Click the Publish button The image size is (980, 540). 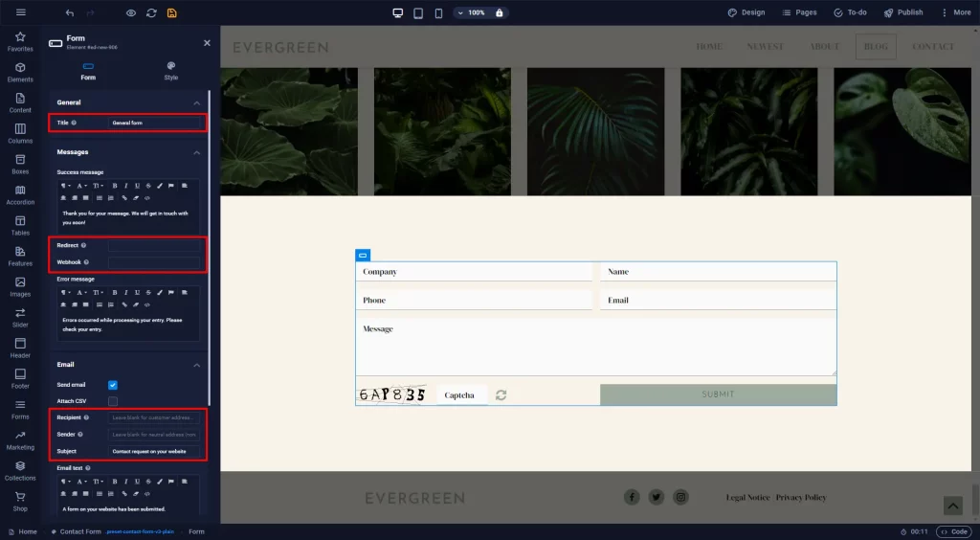click(x=903, y=12)
